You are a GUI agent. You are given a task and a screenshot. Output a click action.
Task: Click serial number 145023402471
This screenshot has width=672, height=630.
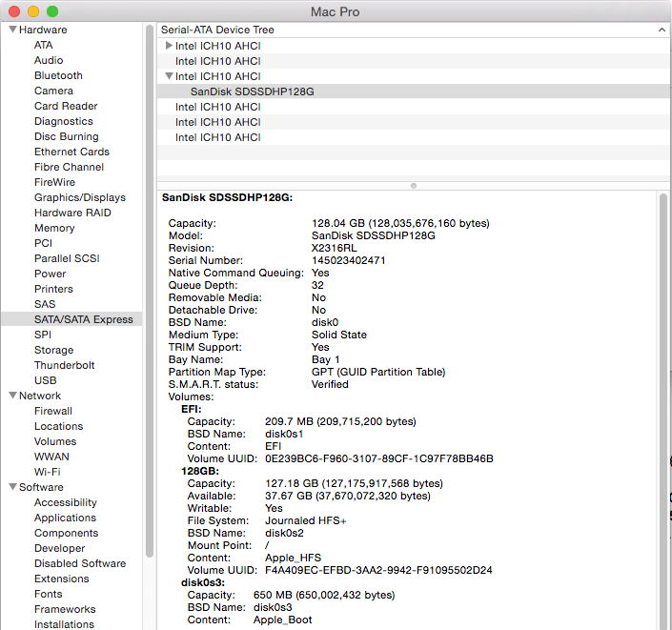point(349,260)
